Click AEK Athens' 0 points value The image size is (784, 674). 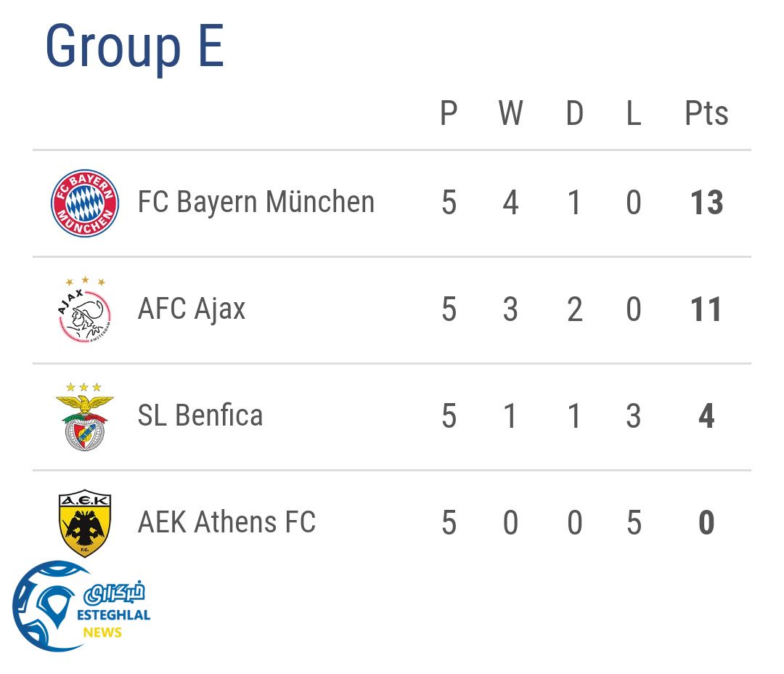point(706,524)
